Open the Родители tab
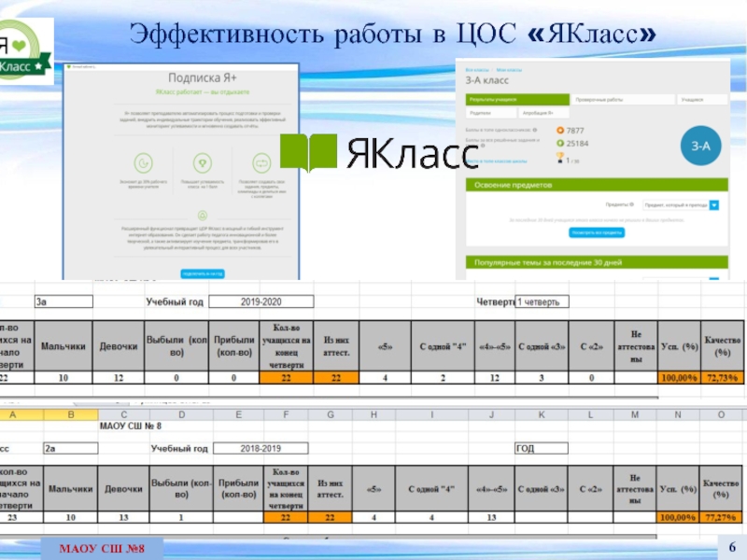This screenshot has width=747, height=560. click(x=491, y=113)
